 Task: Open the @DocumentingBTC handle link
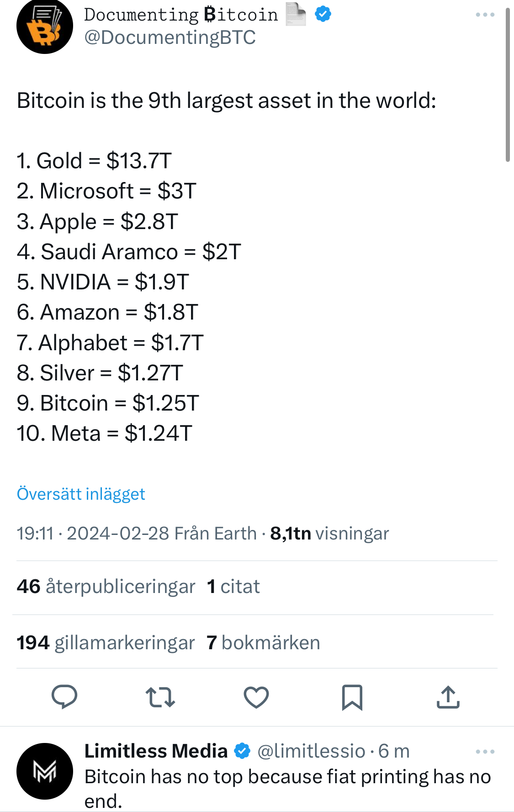pyautogui.click(x=170, y=37)
